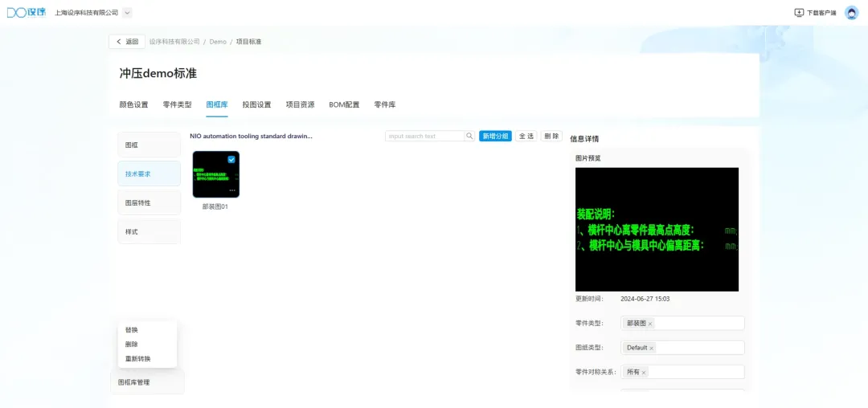Click the search text input field
This screenshot has width=868, height=408.
pos(424,136)
